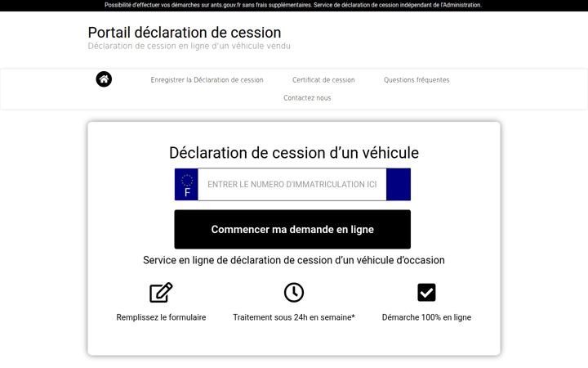Click the Remplissez le formulaire label
This screenshot has height=368, width=588.
(161, 317)
